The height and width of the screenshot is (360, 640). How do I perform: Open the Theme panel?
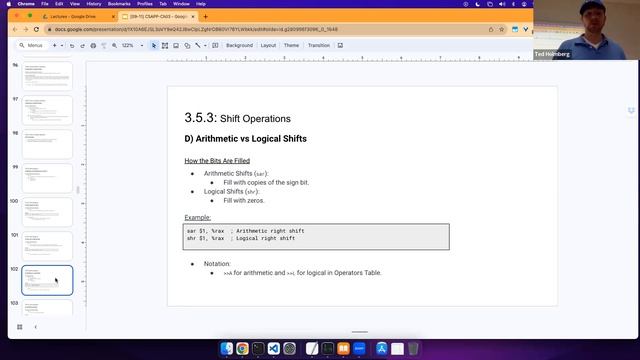tap(291, 45)
